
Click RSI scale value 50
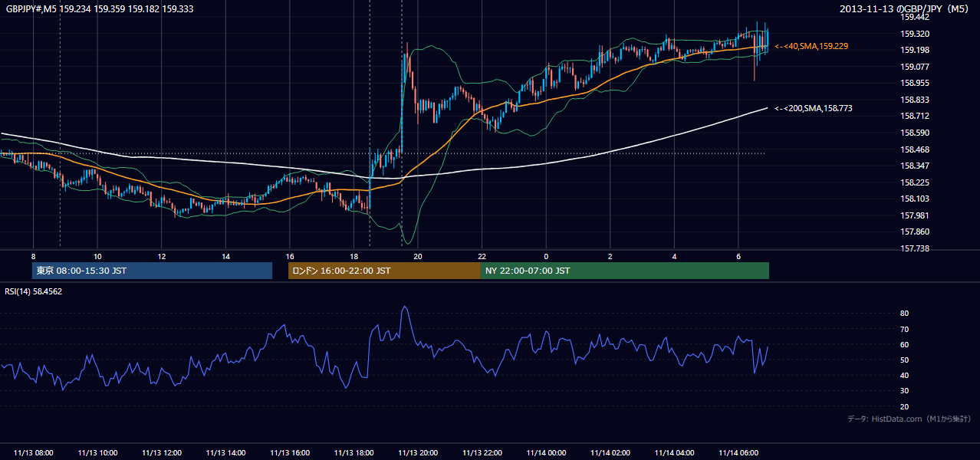[905, 360]
